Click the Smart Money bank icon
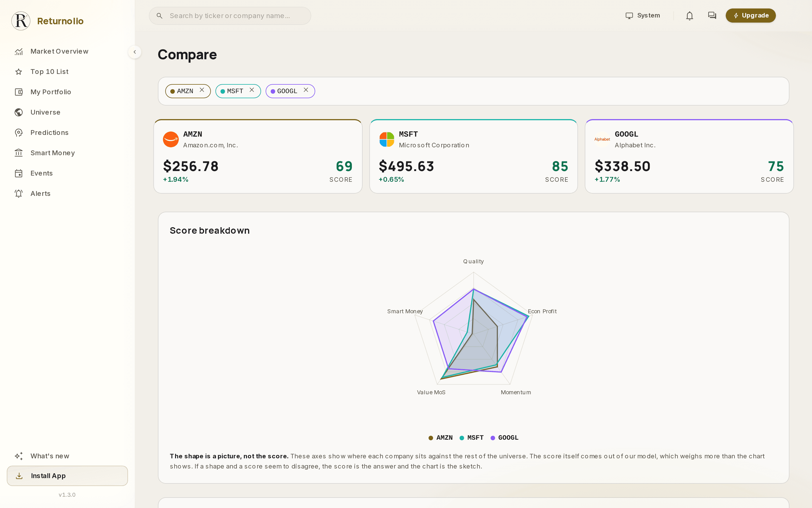This screenshot has height=508, width=812. pyautogui.click(x=19, y=153)
